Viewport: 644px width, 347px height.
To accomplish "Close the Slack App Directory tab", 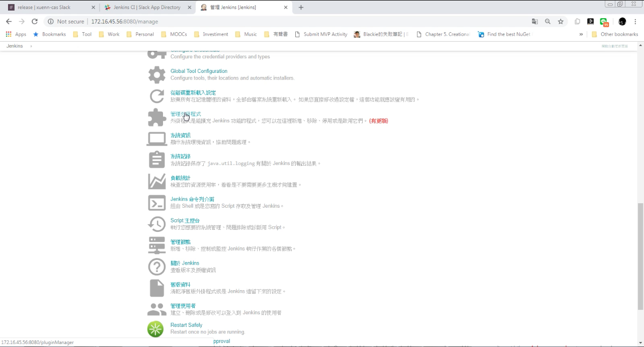I will coord(190,8).
